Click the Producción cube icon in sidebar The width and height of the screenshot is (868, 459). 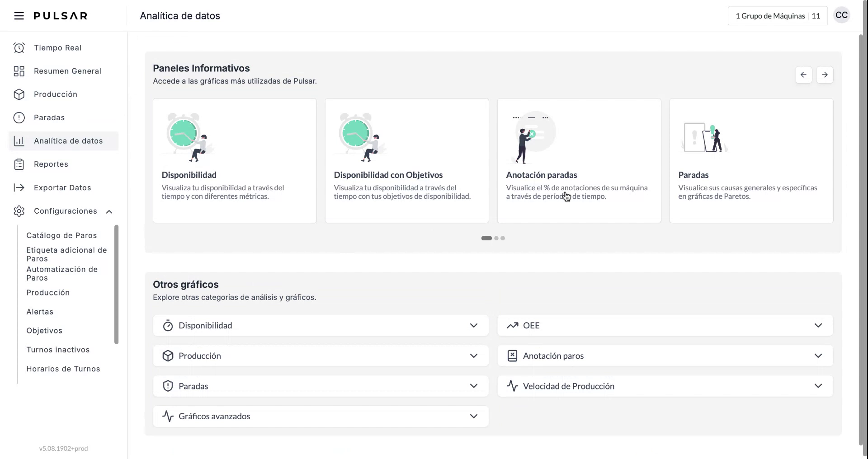19,94
